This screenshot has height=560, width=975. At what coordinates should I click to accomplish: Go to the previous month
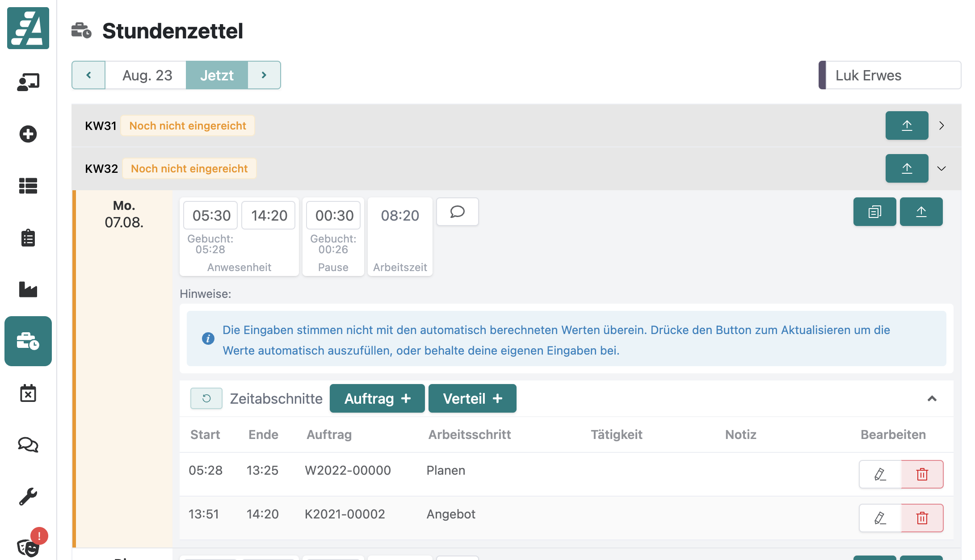click(x=88, y=75)
